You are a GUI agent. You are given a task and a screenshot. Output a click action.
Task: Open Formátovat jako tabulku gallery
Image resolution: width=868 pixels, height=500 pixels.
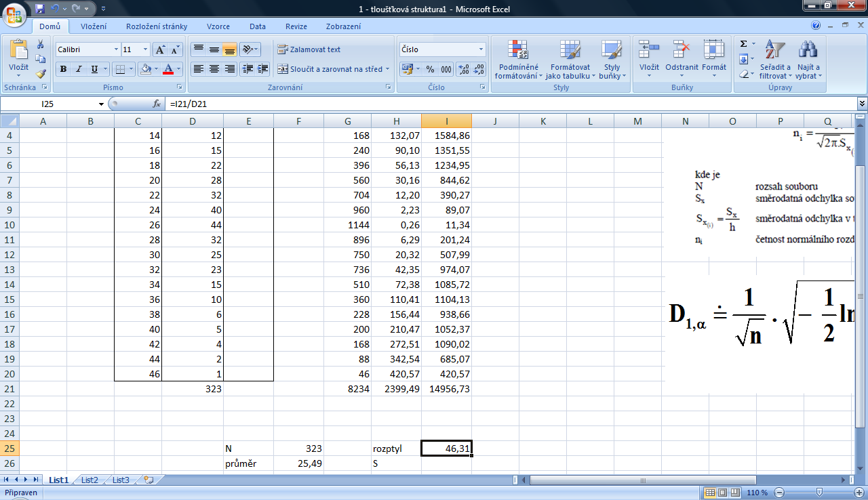tap(570, 60)
